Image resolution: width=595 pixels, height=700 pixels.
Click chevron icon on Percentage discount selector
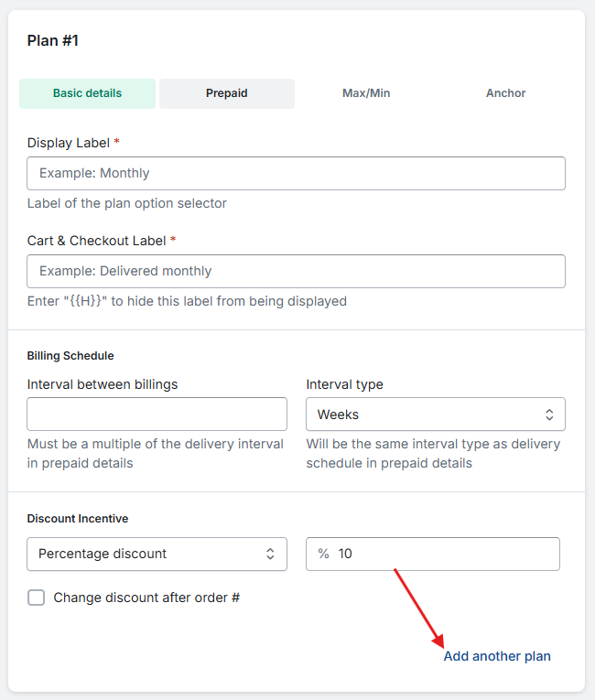pos(270,554)
